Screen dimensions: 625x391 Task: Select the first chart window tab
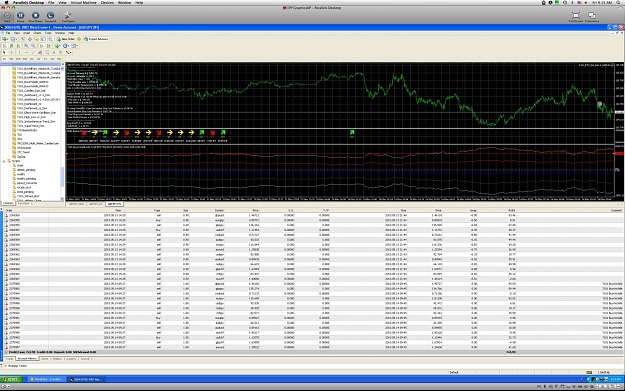click(x=76, y=204)
